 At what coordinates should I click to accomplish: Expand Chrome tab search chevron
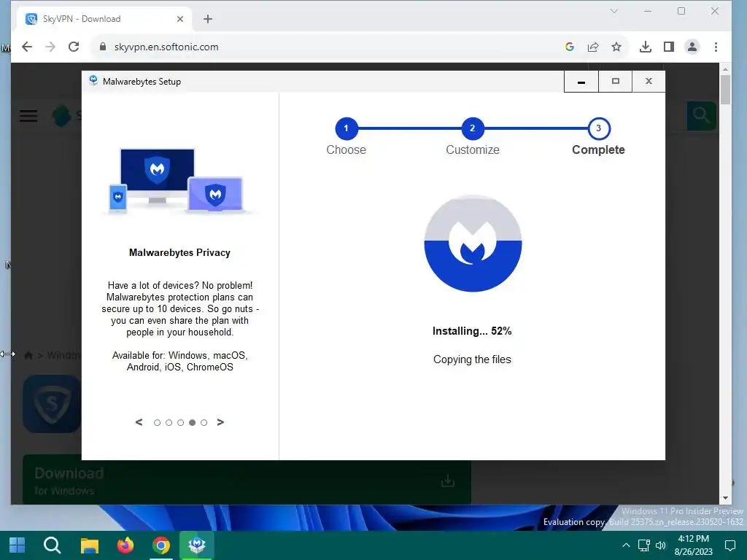click(614, 11)
